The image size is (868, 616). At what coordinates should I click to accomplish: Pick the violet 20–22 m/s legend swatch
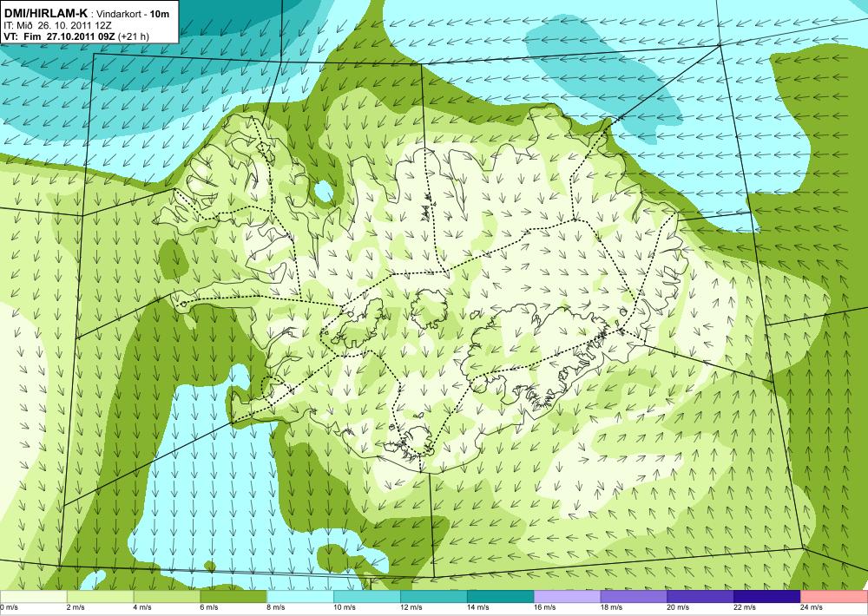point(700,597)
